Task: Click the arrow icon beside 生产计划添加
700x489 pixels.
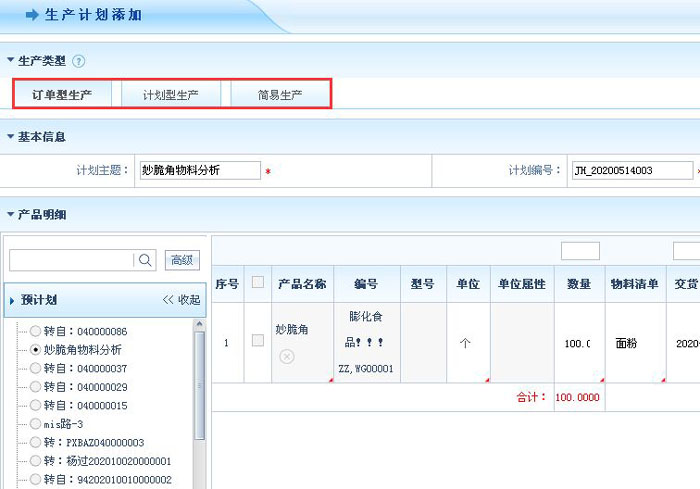Action: (32, 15)
